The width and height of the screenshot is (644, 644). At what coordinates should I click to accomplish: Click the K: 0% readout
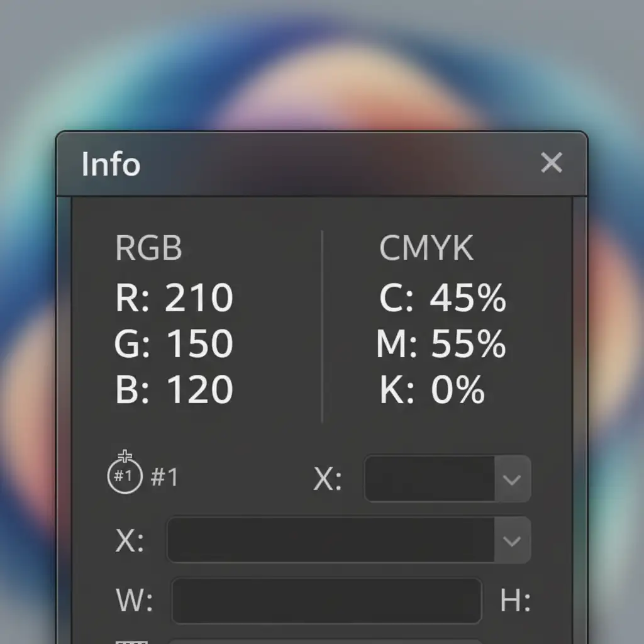(x=432, y=390)
